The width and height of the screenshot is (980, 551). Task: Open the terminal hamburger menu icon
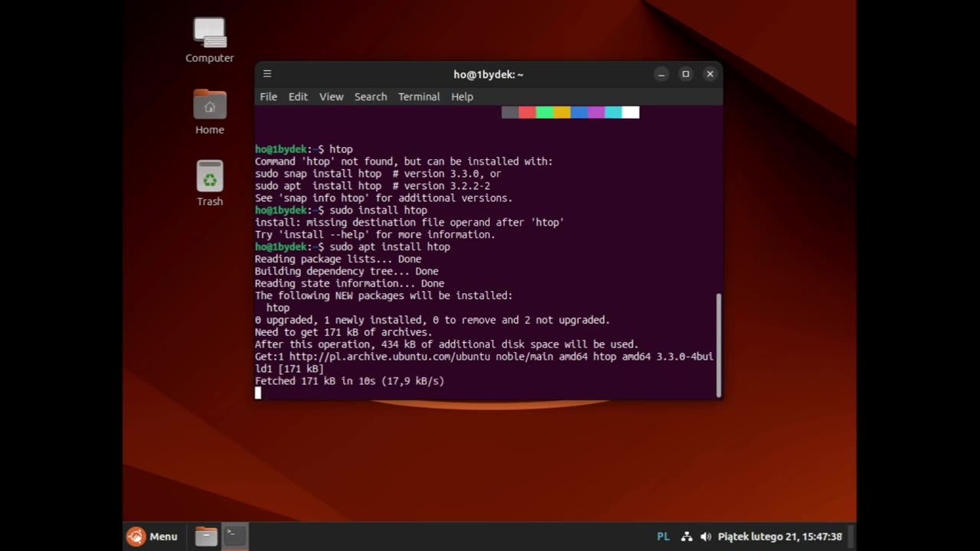(267, 74)
